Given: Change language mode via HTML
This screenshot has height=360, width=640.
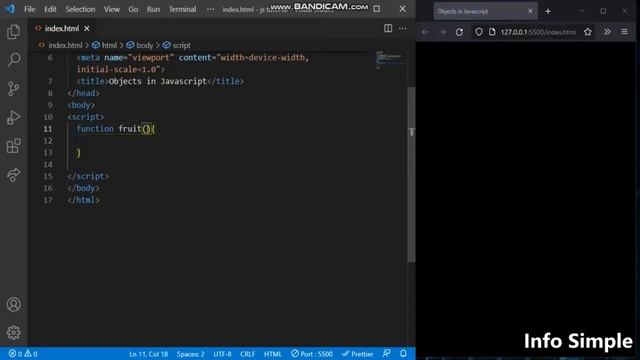Looking at the screenshot, I should pyautogui.click(x=273, y=354).
